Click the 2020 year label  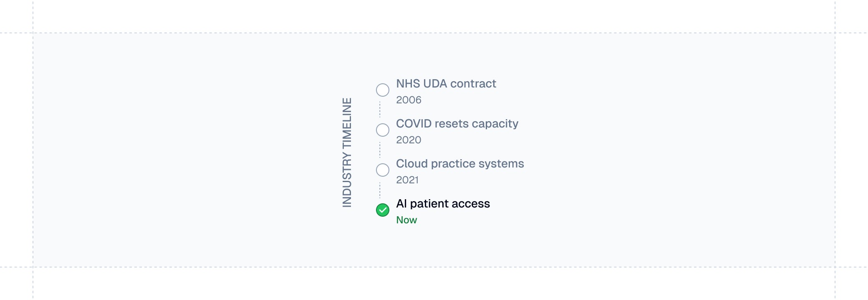pyautogui.click(x=409, y=140)
